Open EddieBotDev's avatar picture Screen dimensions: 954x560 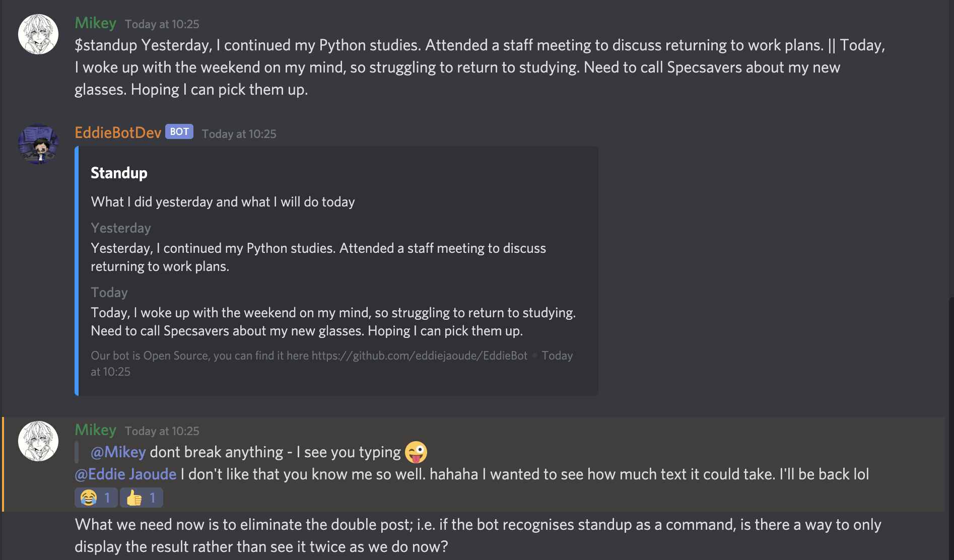(x=38, y=144)
